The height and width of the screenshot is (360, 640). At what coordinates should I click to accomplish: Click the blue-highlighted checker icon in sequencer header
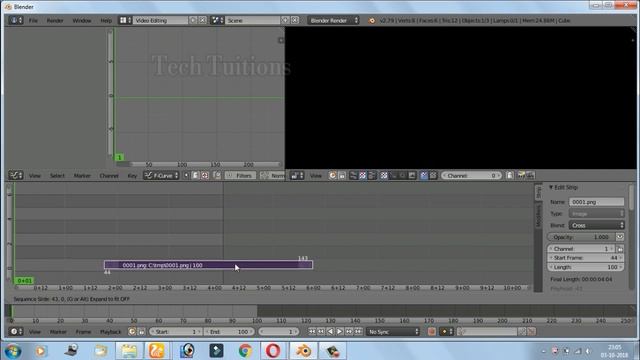coord(424,176)
